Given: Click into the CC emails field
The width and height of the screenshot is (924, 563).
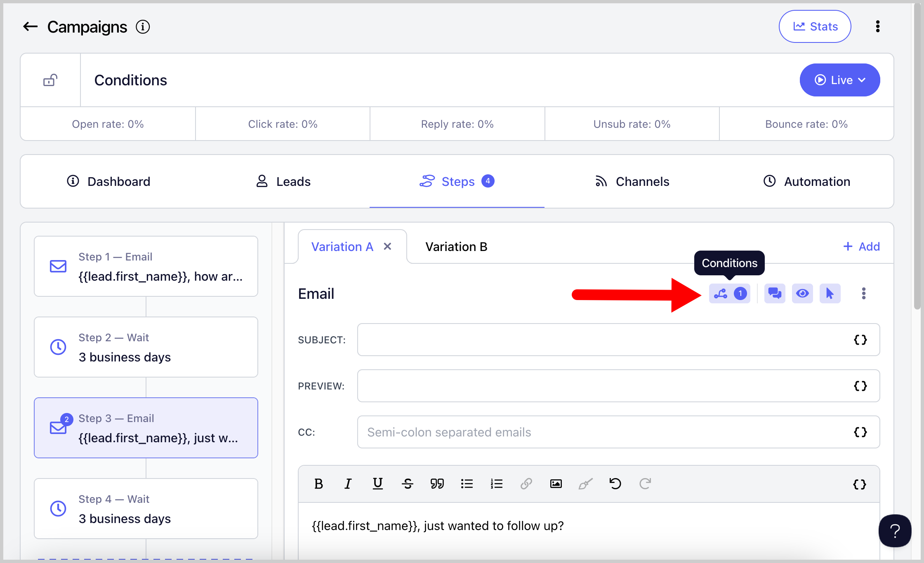Looking at the screenshot, I should pos(602,432).
